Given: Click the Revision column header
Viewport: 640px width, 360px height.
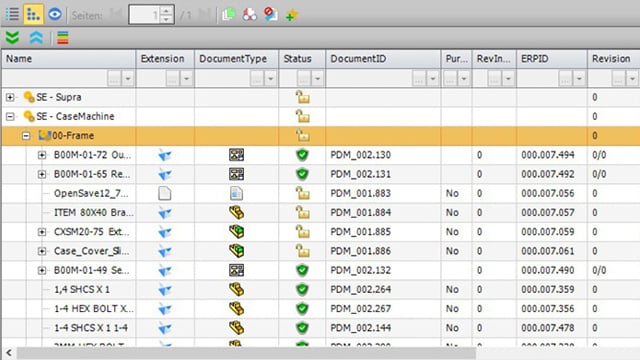Looking at the screenshot, I should (613, 59).
